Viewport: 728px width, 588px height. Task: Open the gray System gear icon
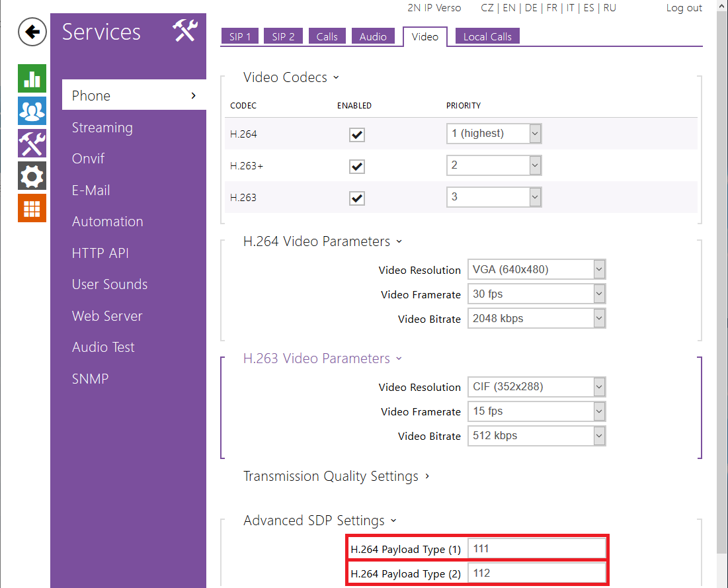tap(32, 175)
